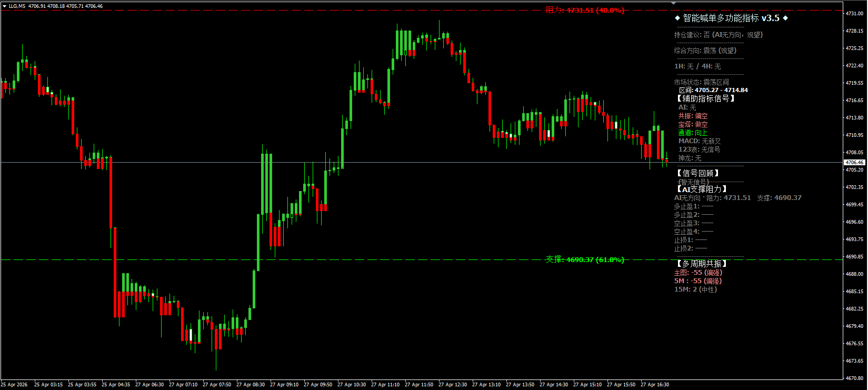
Task: Click the 多周期共振 section header
Action: (702, 264)
